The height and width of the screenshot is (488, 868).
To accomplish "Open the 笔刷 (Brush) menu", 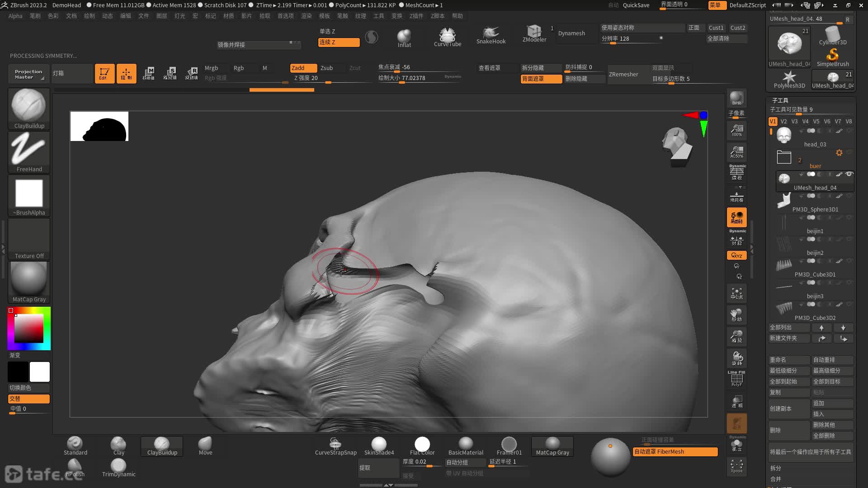I will point(35,16).
